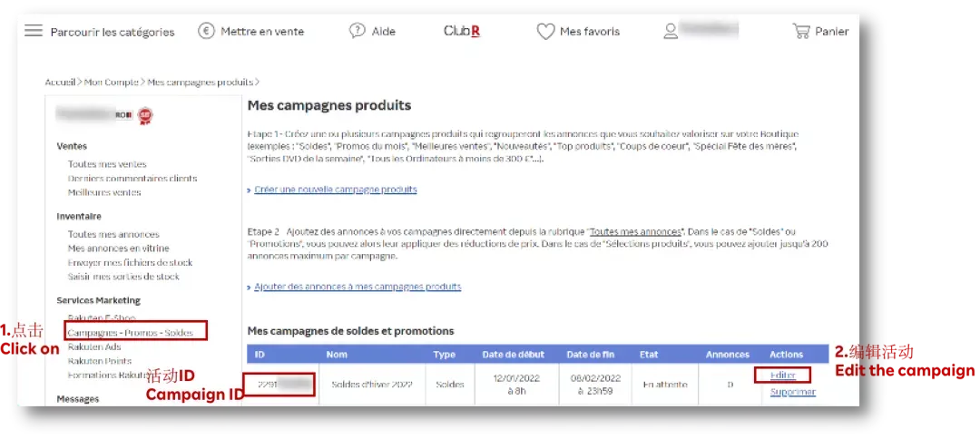Select Campagnes - Promos - Soldes

tap(131, 333)
